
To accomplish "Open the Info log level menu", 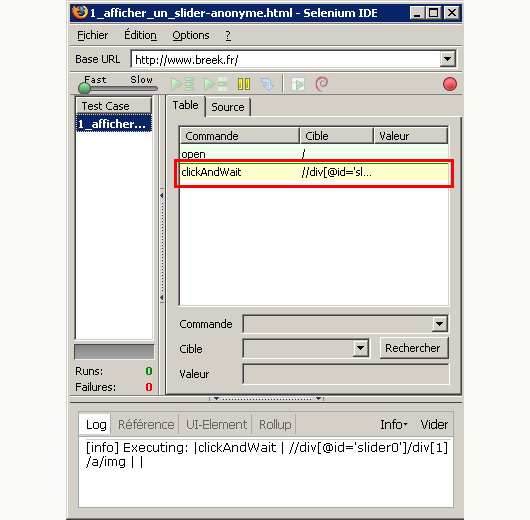I will point(393,424).
